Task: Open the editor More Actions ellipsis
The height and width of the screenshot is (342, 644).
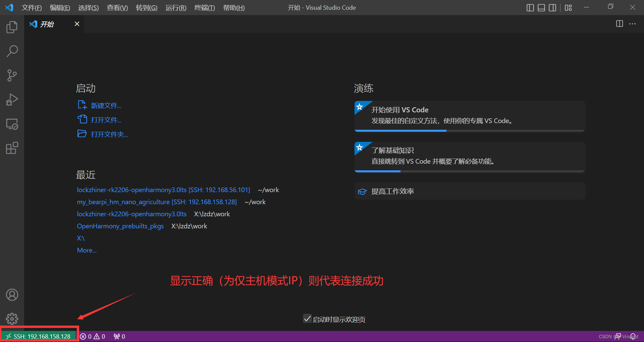Action: tap(632, 23)
